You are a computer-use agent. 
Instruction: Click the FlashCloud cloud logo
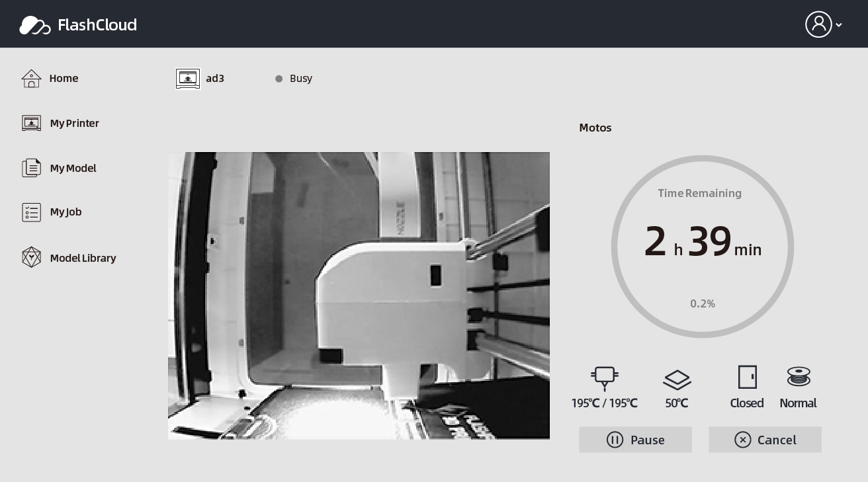35,24
